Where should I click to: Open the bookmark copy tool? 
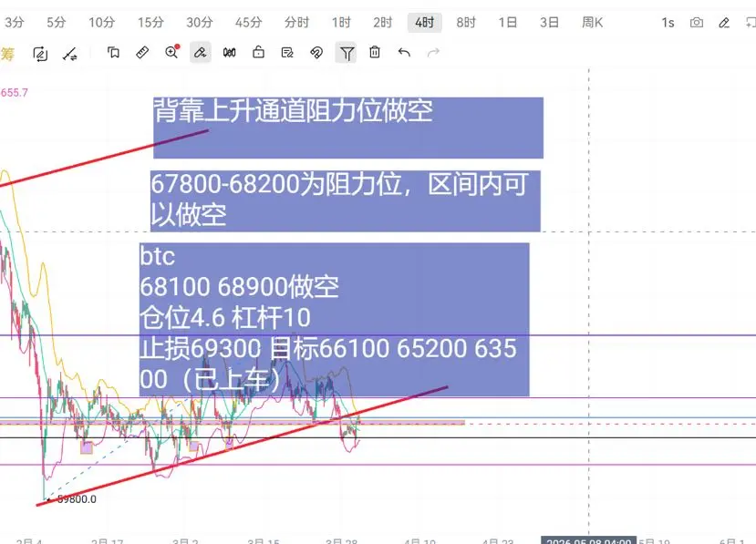point(113,53)
